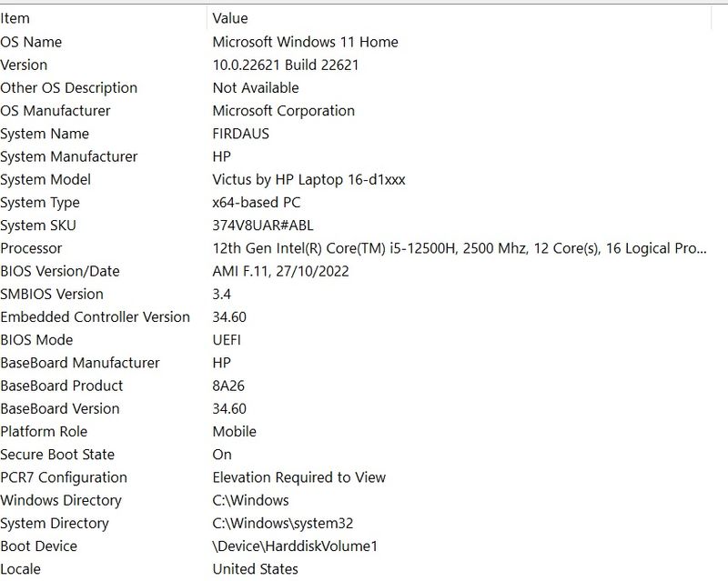Screen dimensions: 728x581
Task: Click the Item column header
Action: click(x=15, y=18)
